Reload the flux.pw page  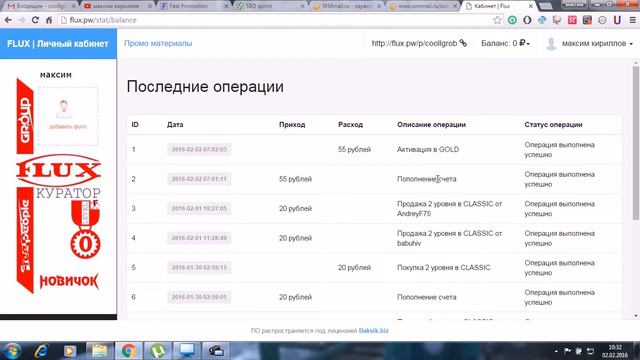(36, 20)
